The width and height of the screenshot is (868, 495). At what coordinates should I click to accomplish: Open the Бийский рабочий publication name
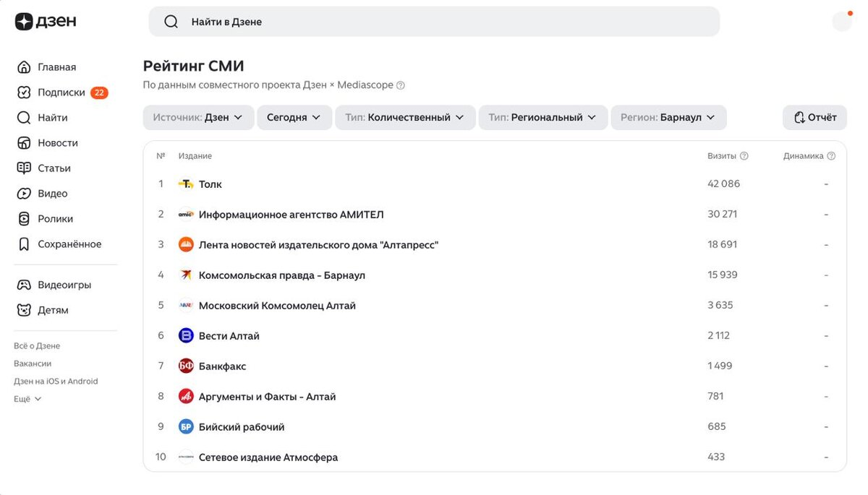click(x=242, y=427)
